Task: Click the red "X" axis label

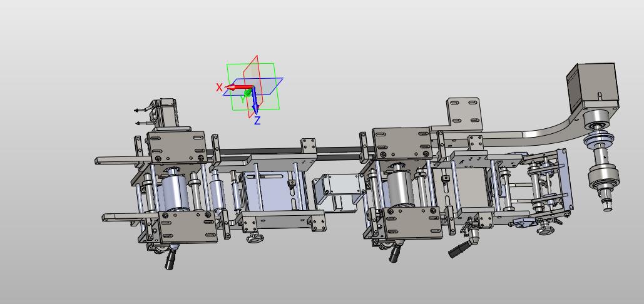Action: (x=219, y=88)
